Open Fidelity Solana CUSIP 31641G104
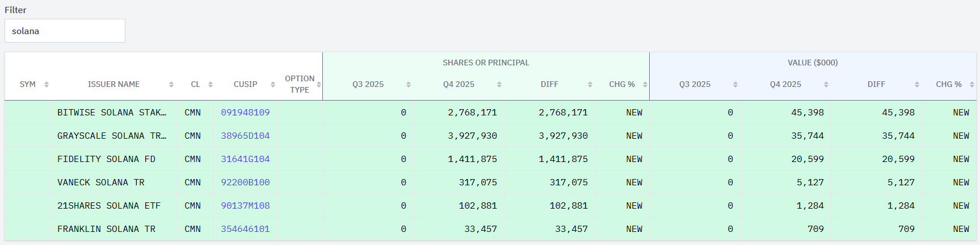The width and height of the screenshot is (980, 245). tap(245, 159)
